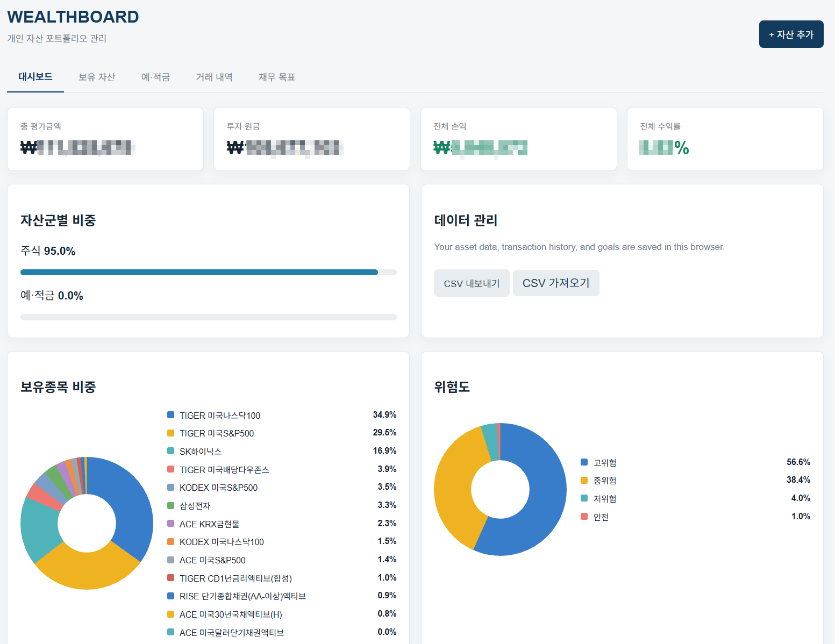Click teal swatch for SK하이닉스

click(x=170, y=451)
